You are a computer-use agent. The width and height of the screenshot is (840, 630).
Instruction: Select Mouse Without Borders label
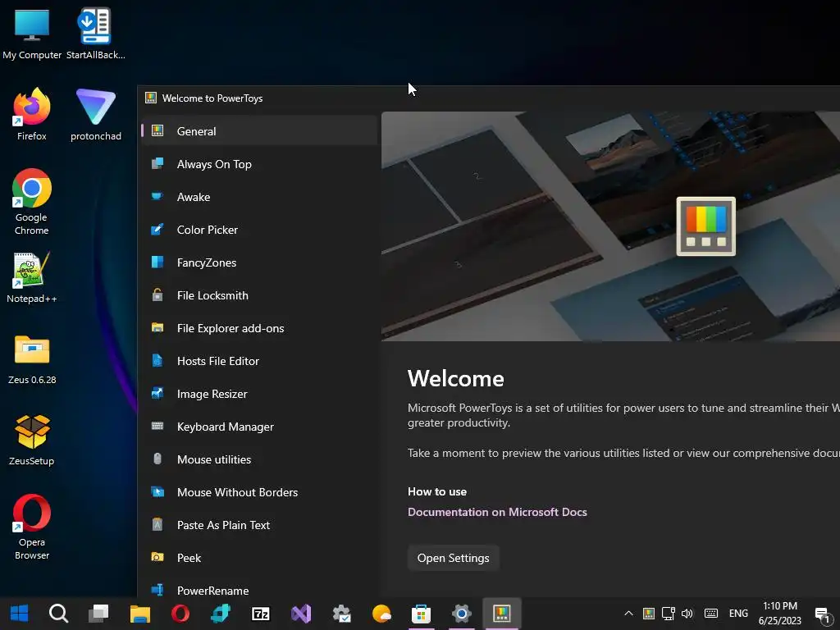pos(237,492)
